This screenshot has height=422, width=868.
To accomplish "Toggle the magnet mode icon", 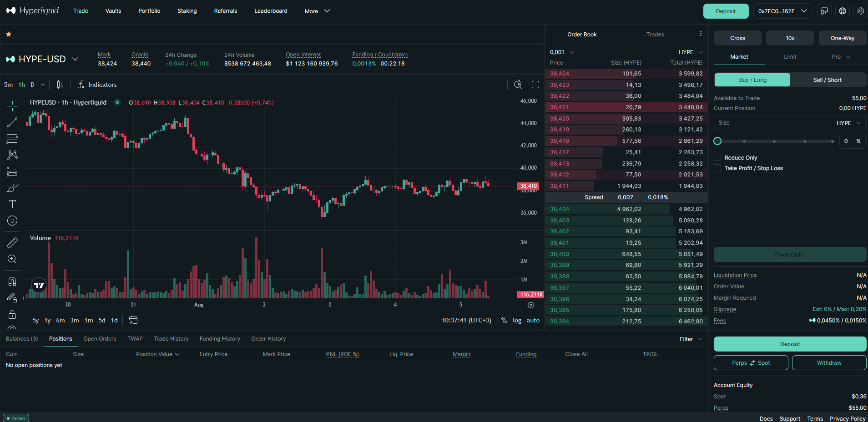I will click(12, 281).
